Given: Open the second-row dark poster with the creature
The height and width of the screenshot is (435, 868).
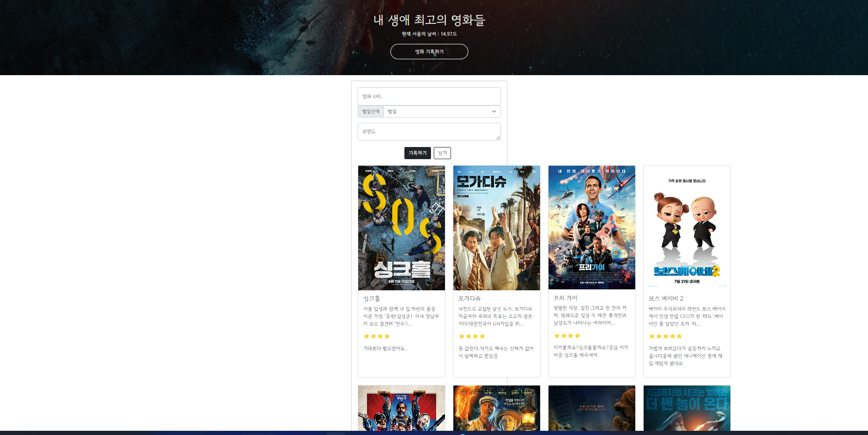Looking at the screenshot, I should click(592, 408).
